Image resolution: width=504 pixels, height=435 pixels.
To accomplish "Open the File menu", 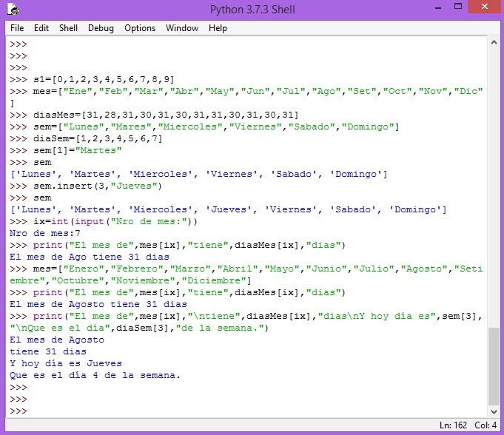I will click(17, 28).
